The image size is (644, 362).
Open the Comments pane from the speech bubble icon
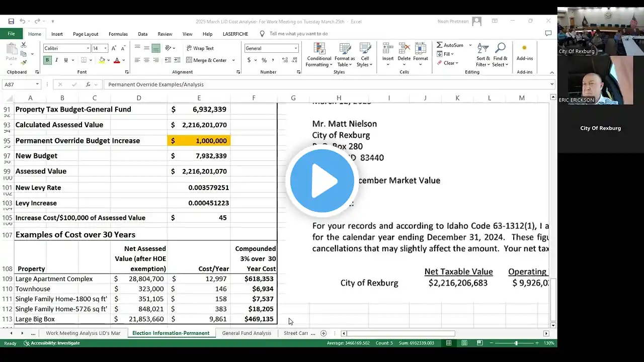click(548, 34)
